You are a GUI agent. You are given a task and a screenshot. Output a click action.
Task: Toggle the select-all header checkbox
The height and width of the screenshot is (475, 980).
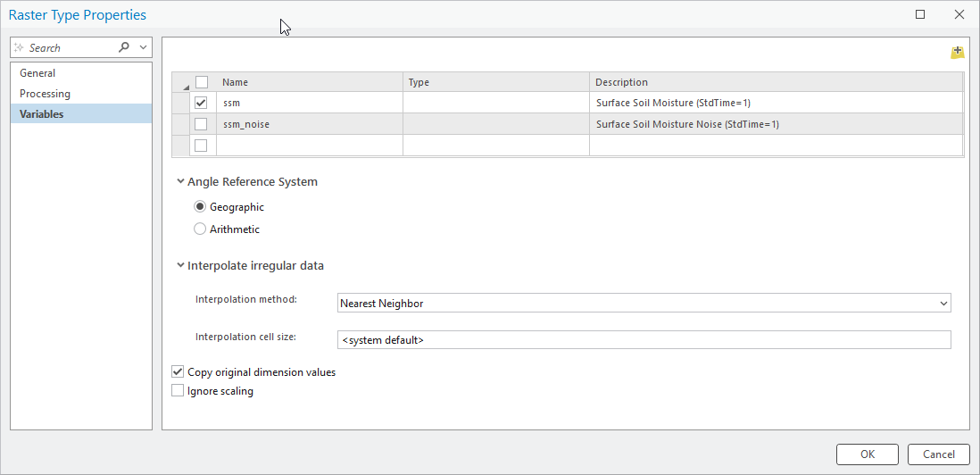coord(201,82)
